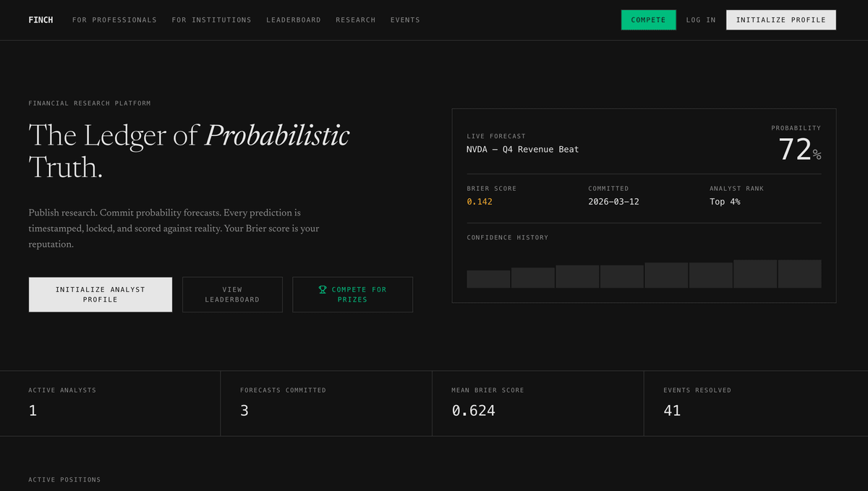Click the FINCH logo
Image resolution: width=868 pixels, height=491 pixels.
point(41,20)
